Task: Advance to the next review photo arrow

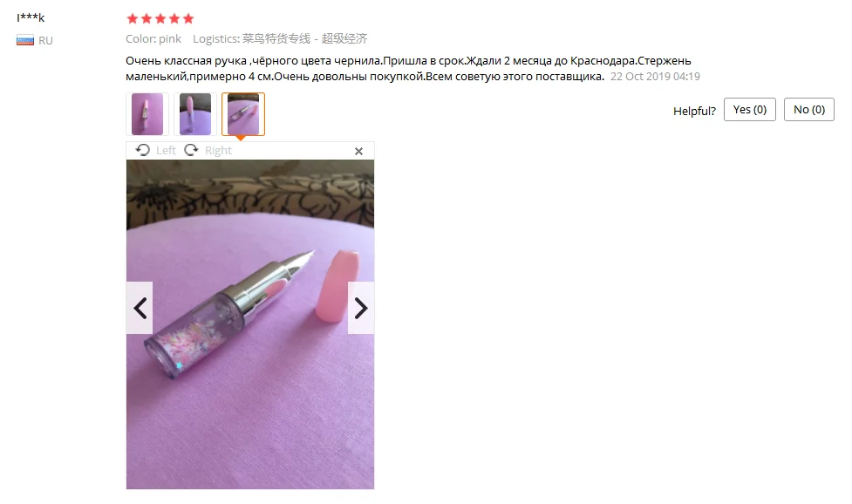Action: tap(361, 308)
